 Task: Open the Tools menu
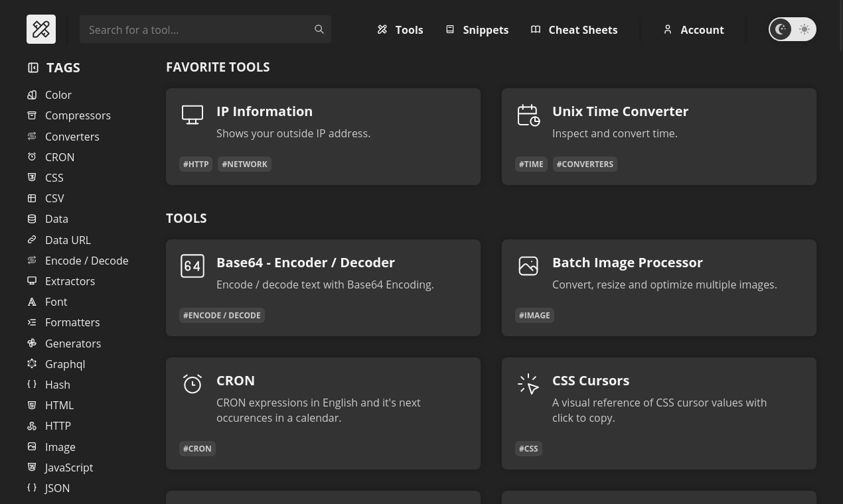[400, 30]
